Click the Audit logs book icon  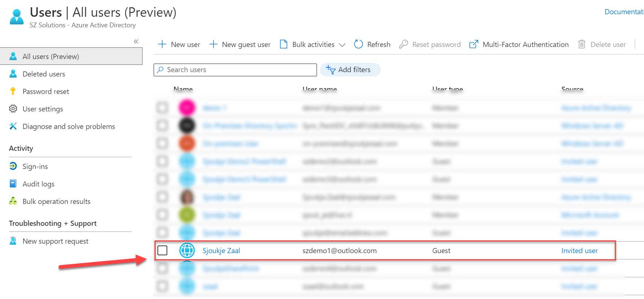click(x=13, y=183)
